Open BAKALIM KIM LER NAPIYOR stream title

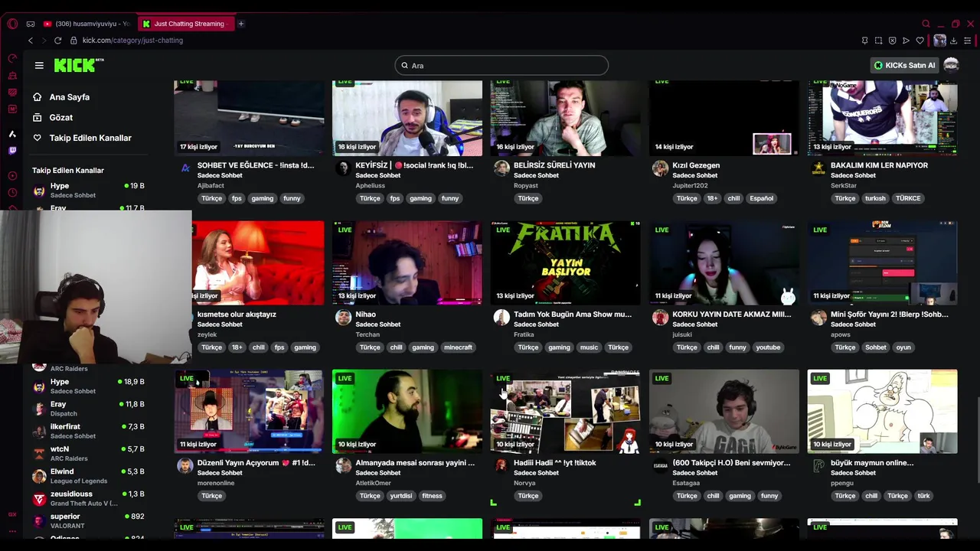[879, 165]
